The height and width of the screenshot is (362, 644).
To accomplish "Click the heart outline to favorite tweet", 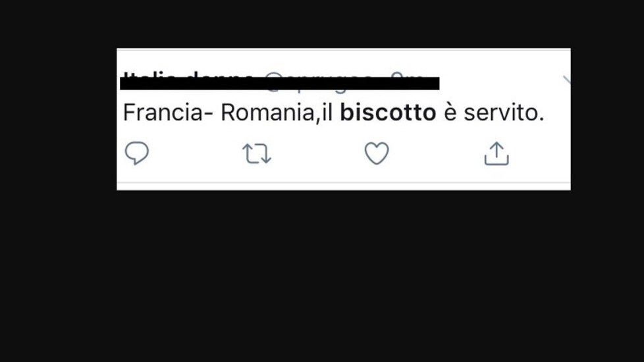I will (x=377, y=153).
